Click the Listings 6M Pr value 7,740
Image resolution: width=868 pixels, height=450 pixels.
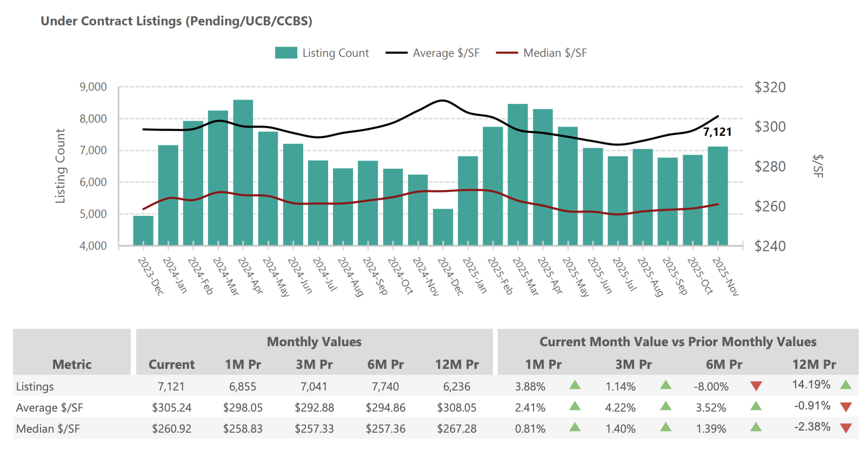point(385,387)
